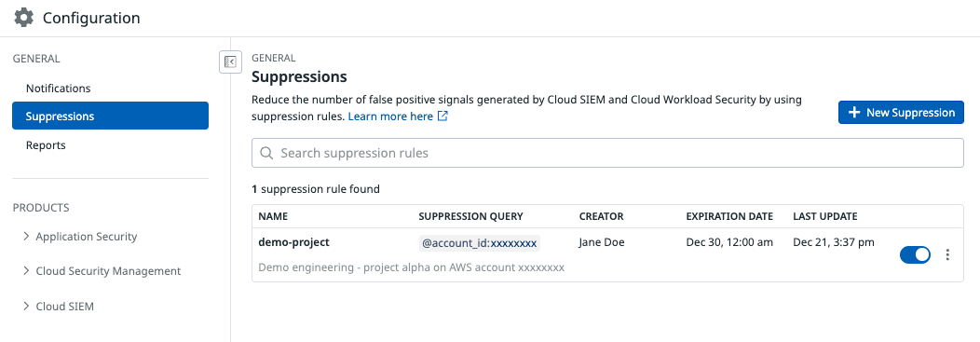Screen dimensions: 980x342
Task: Open Reports in sidebar
Action: coord(46,145)
